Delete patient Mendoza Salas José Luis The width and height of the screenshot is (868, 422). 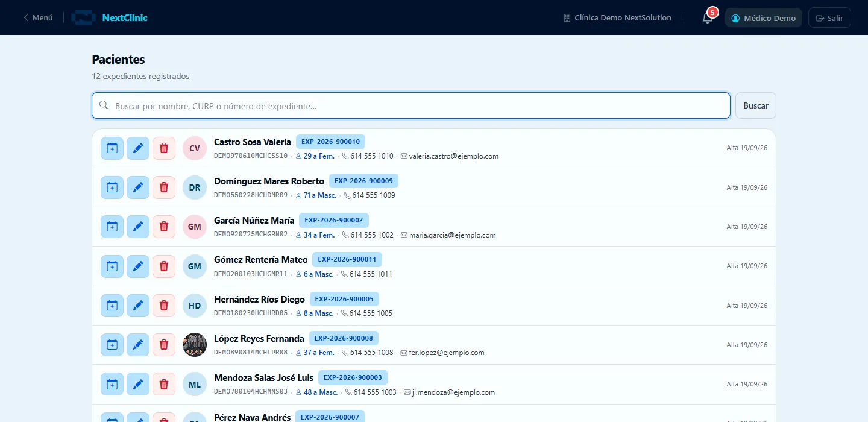164,384
